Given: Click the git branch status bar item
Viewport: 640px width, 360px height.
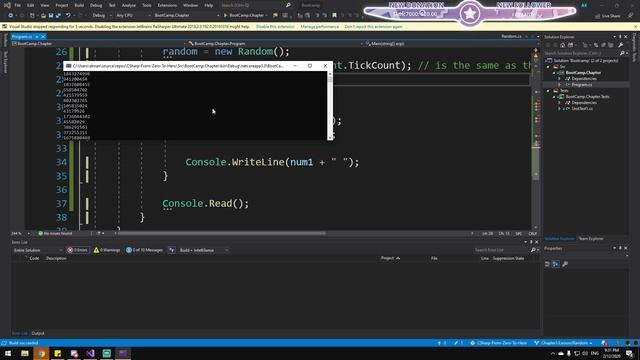Looking at the screenshot, I should tap(563, 343).
